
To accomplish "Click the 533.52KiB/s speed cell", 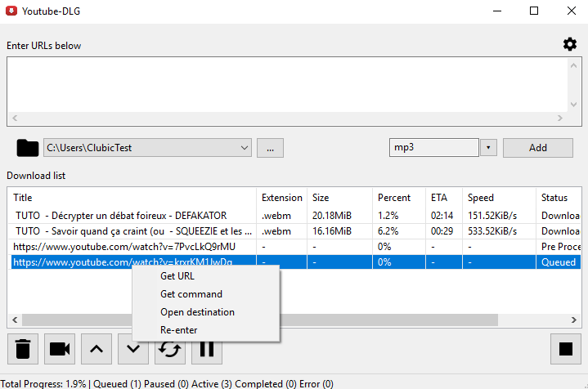I will (x=492, y=231).
